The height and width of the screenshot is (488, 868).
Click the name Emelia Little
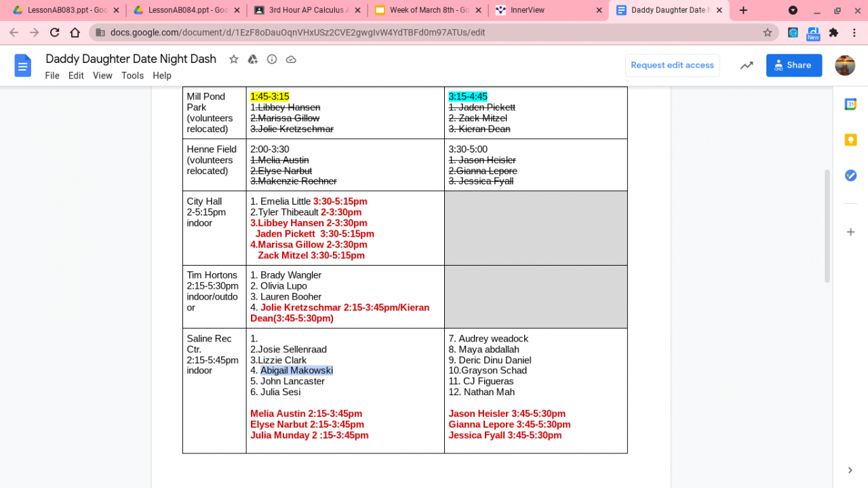click(285, 201)
